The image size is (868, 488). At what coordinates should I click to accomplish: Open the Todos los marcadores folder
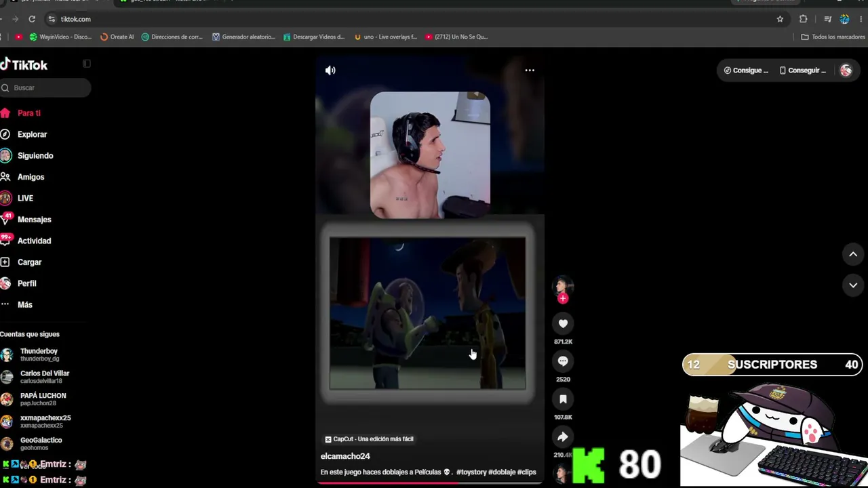(x=833, y=37)
